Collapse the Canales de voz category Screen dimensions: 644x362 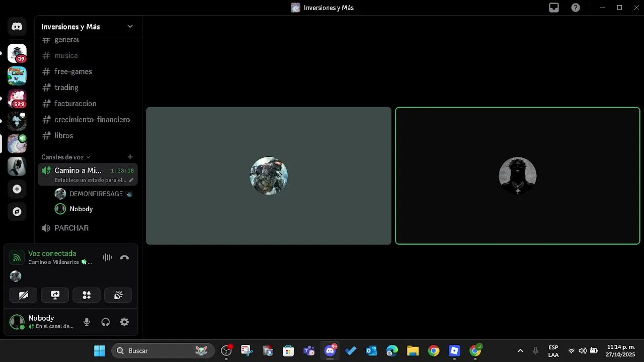[66, 157]
